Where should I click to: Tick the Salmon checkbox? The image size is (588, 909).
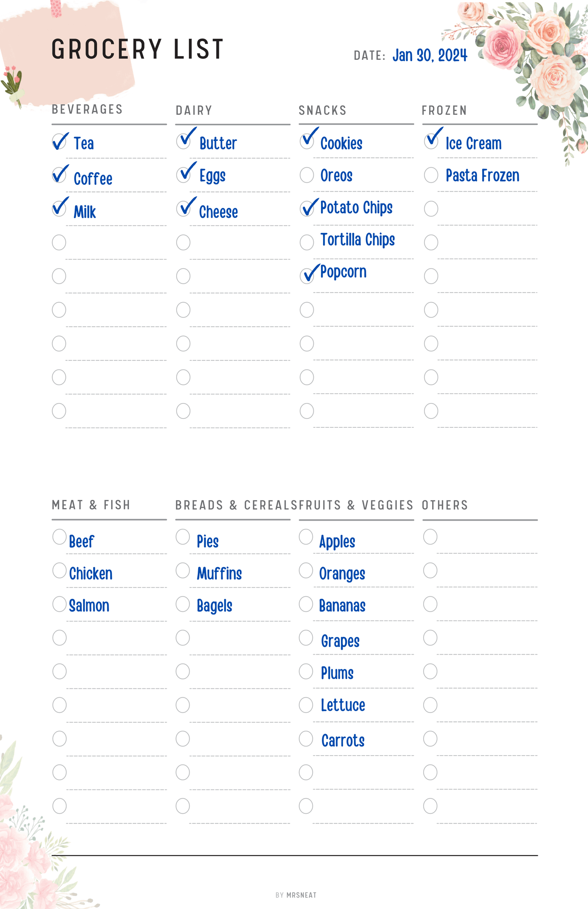tap(59, 604)
